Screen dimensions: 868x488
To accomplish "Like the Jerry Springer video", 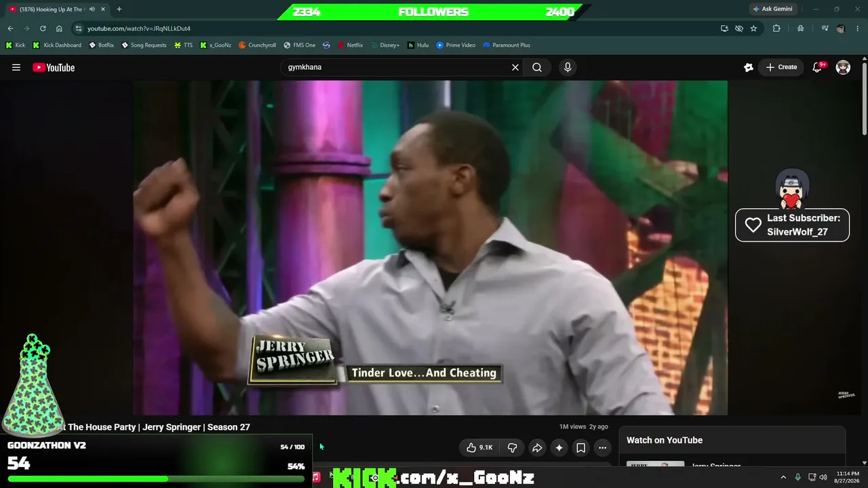I will coord(479,447).
